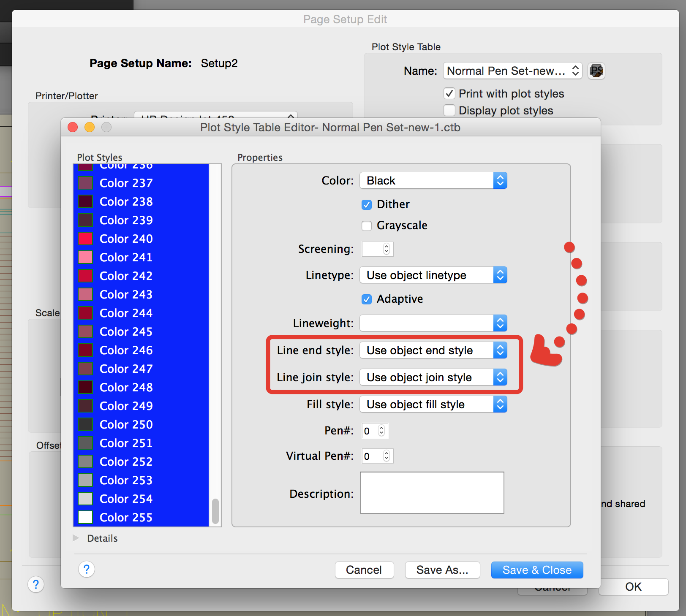Select Color 248 plot style
Viewport: 686px width, 616px height.
pyautogui.click(x=141, y=388)
